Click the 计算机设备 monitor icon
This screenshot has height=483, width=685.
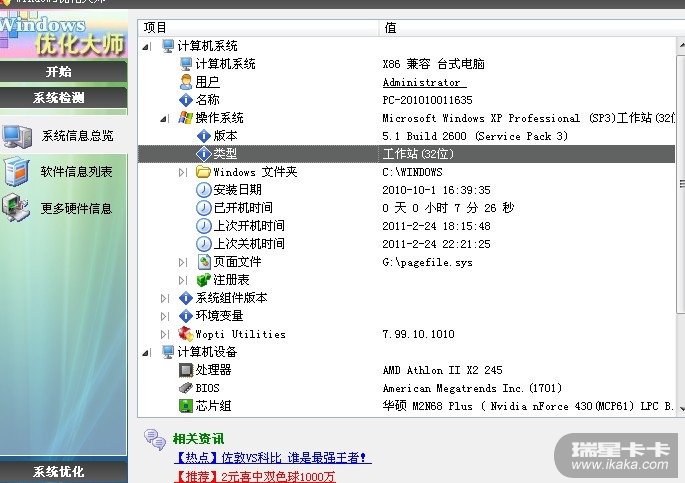[x=168, y=352]
